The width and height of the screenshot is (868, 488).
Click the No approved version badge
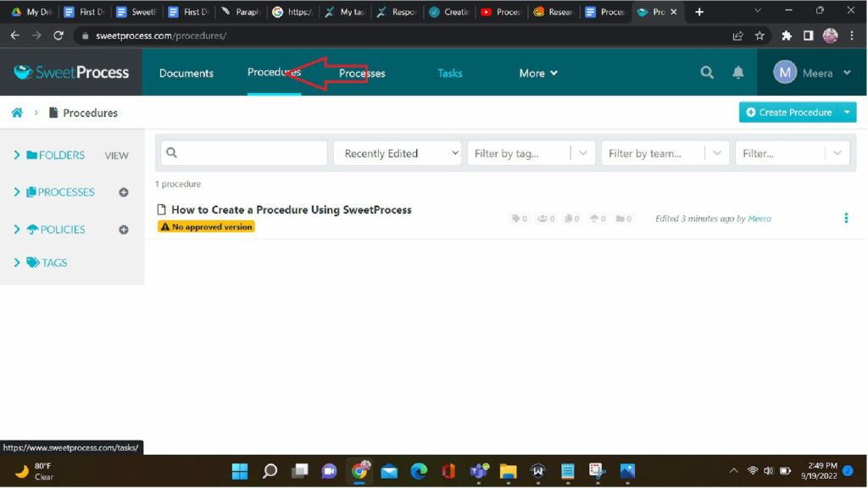(x=206, y=227)
